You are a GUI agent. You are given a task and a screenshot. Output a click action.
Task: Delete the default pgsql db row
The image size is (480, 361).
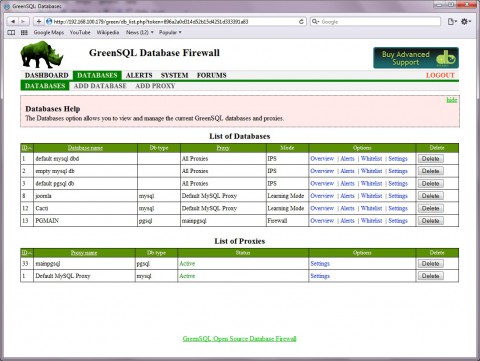(x=431, y=183)
